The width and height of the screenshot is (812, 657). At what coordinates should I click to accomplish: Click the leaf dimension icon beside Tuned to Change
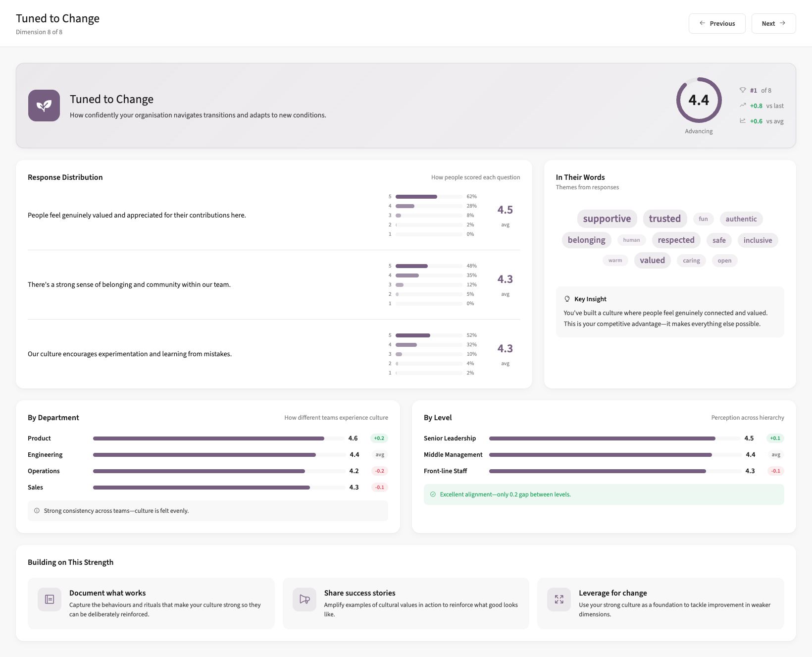[x=44, y=105]
